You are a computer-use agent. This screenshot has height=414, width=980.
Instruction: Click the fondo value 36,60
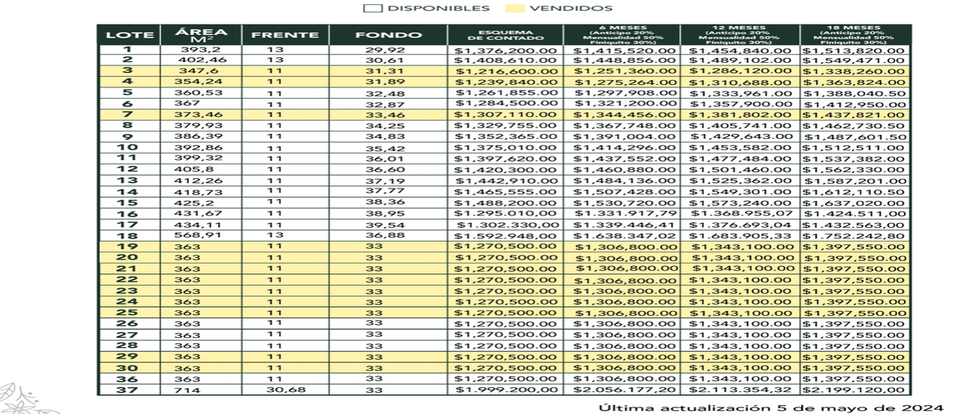(385, 169)
